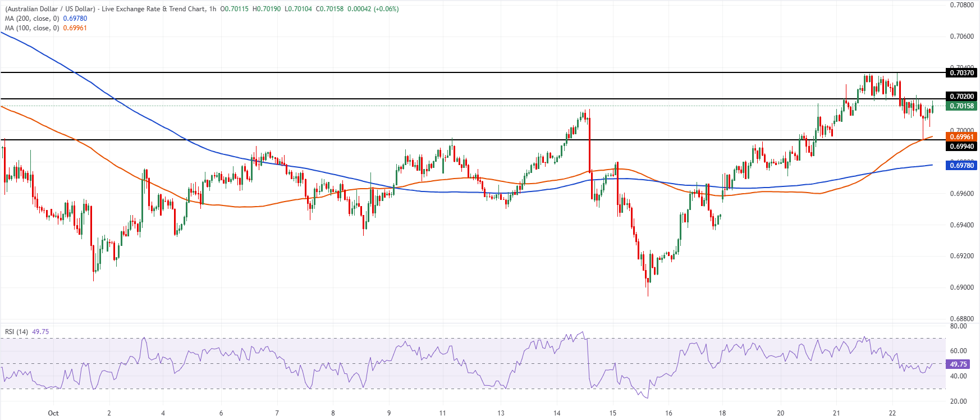Click the 18 date axis label

click(722, 413)
